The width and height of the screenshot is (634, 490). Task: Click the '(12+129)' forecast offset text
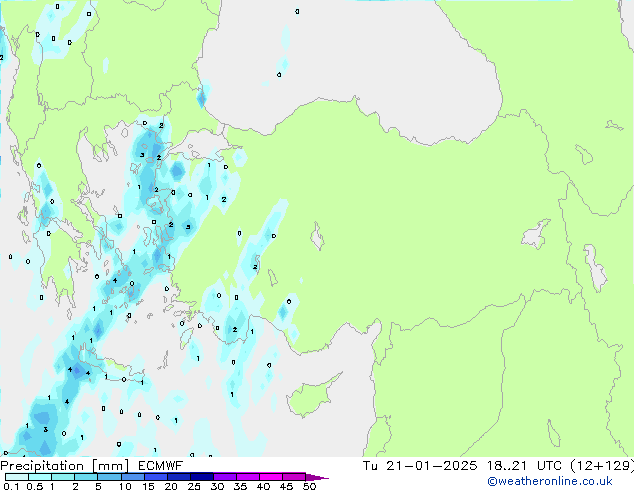pyautogui.click(x=602, y=466)
